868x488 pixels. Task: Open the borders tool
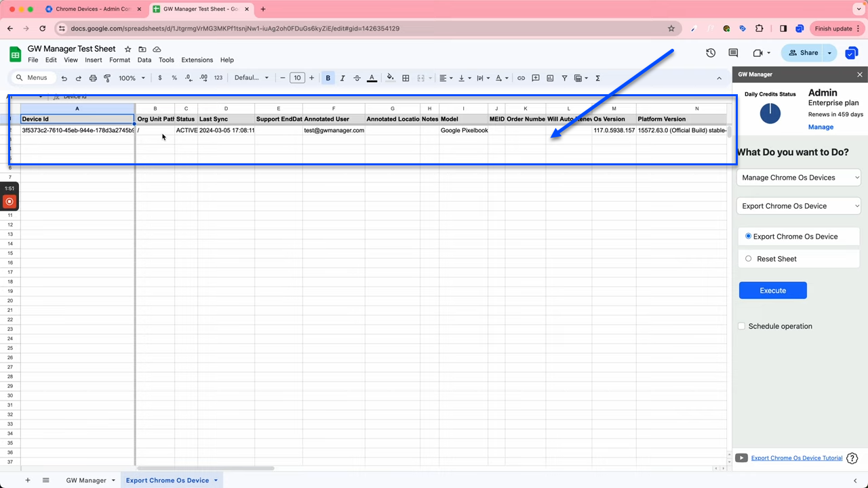click(x=406, y=78)
